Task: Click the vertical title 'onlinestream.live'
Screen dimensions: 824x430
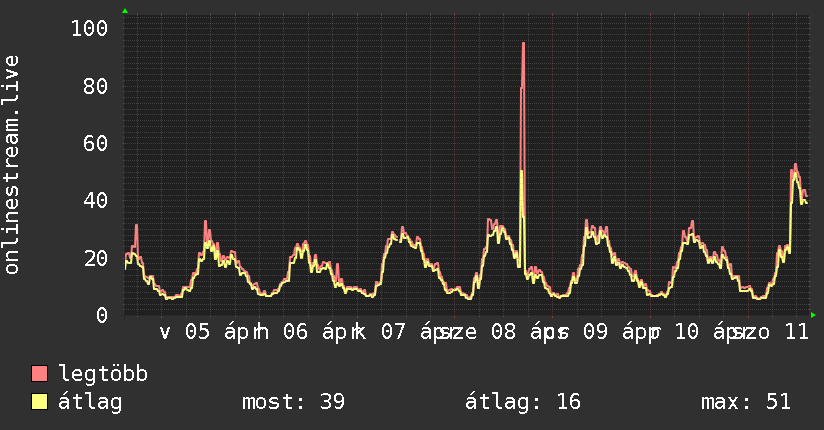Action: pyautogui.click(x=12, y=165)
